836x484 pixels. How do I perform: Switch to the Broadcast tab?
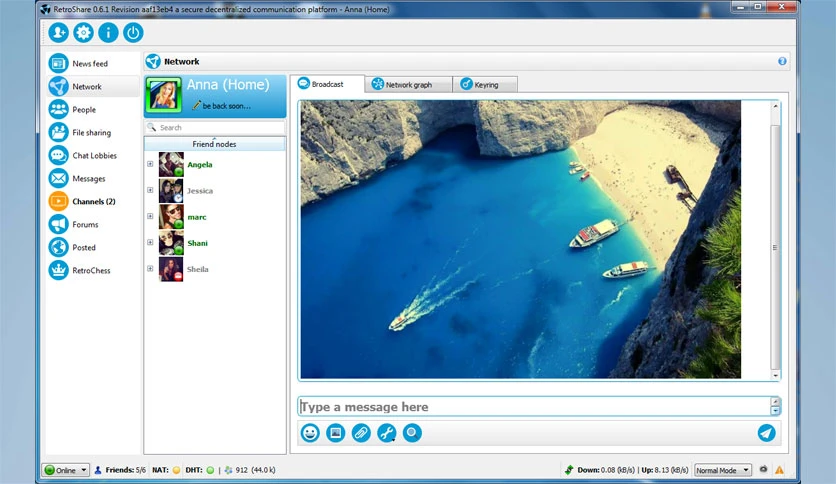coord(327,84)
